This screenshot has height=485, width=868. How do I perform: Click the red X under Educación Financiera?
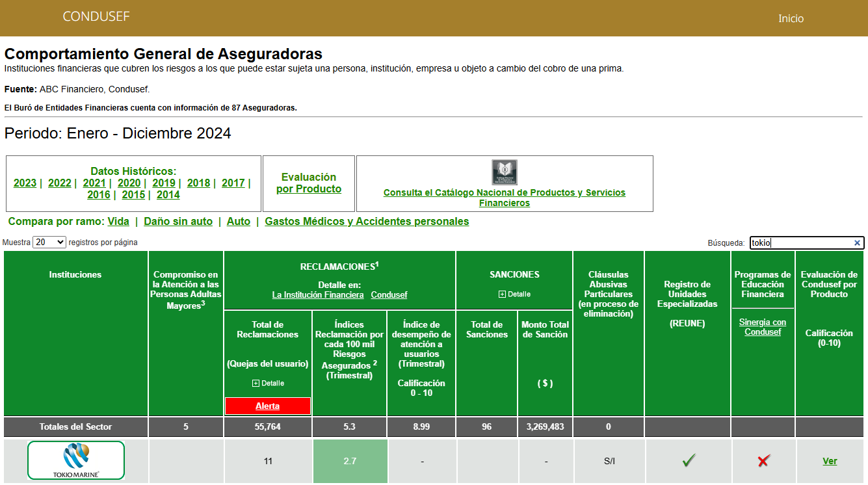point(763,461)
